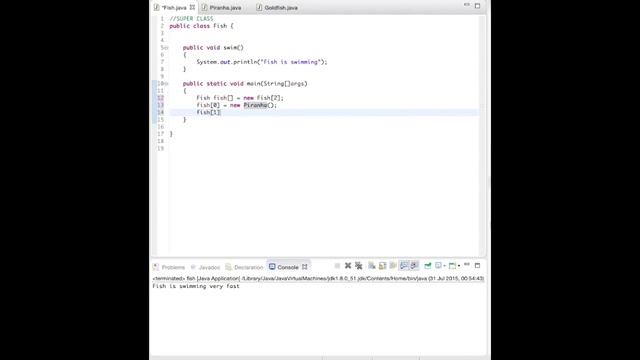
Task: Click the editor vertical scrollbar
Action: pyautogui.click(x=482, y=135)
